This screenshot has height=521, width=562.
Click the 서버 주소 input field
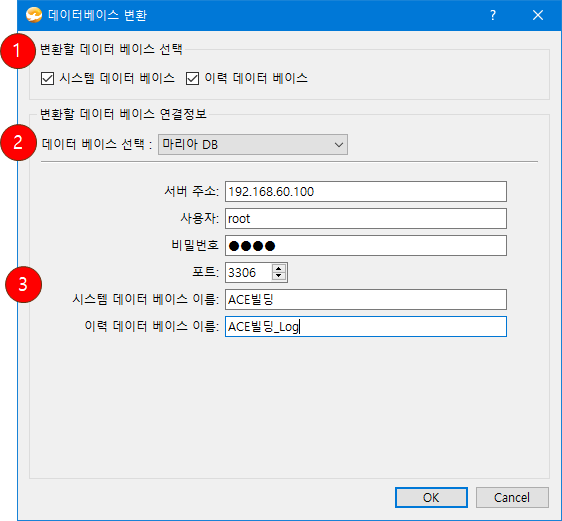[x=366, y=191]
